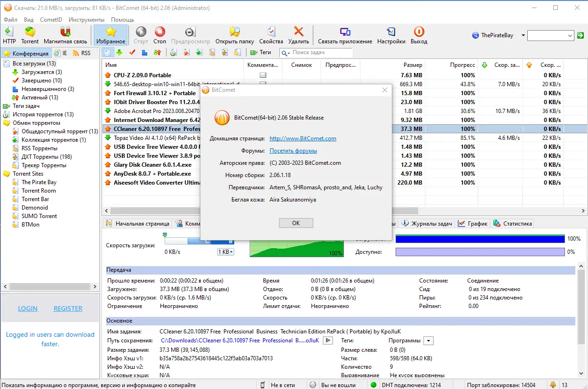Close the BitComet About dialog
588x389 pixels.
pos(385,89)
